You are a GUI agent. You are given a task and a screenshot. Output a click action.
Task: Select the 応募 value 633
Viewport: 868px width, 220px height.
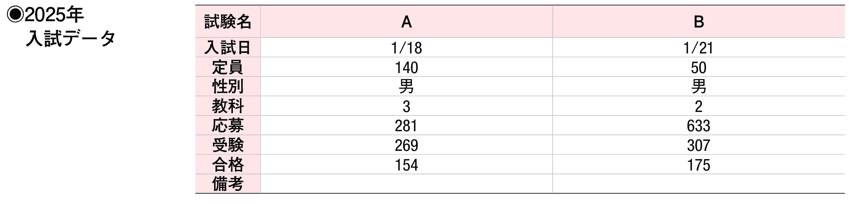699,126
